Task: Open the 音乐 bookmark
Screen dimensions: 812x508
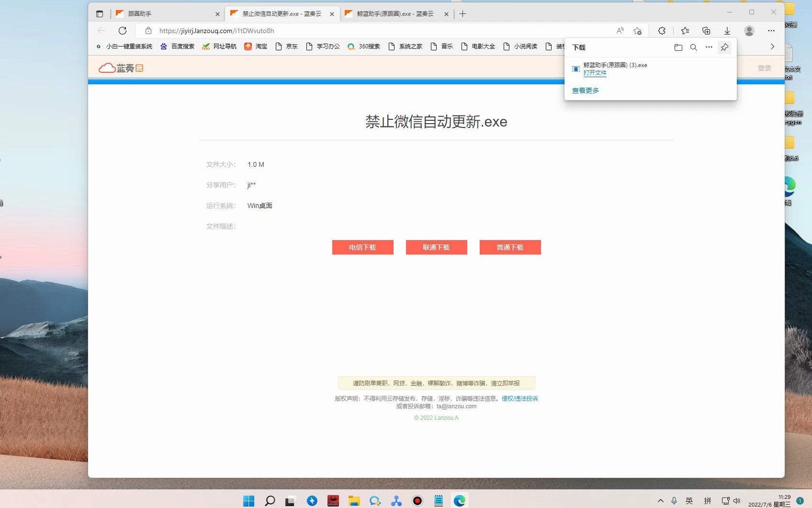Action: point(441,46)
